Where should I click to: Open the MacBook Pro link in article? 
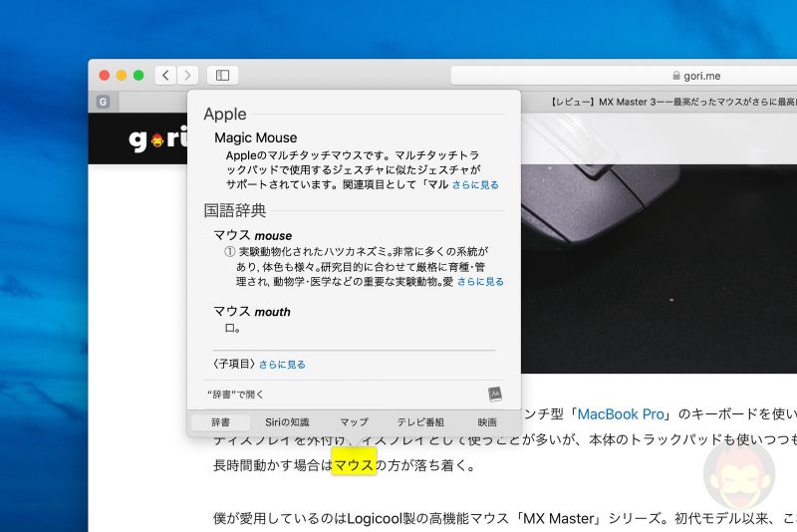pos(621,414)
